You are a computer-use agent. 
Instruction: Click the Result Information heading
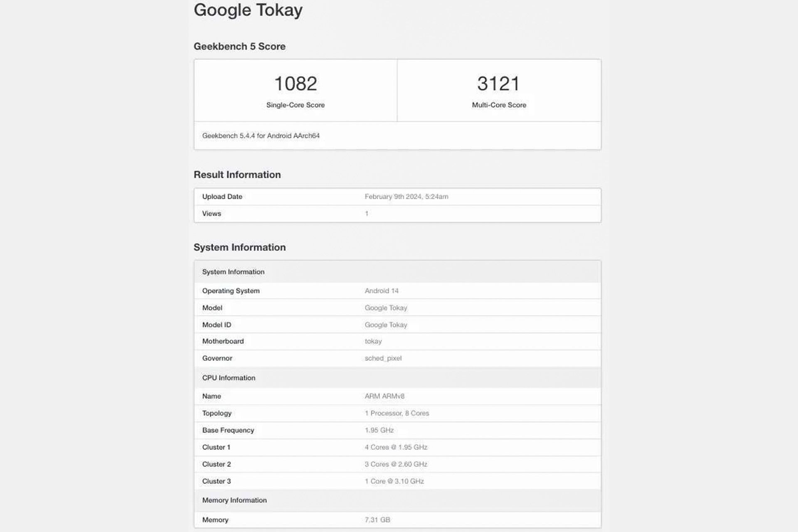[x=237, y=175]
